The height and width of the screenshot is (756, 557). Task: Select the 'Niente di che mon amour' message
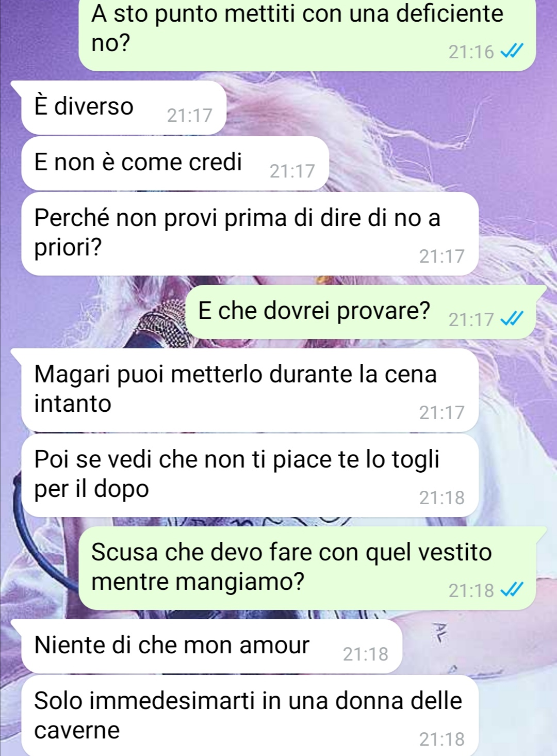(211, 646)
